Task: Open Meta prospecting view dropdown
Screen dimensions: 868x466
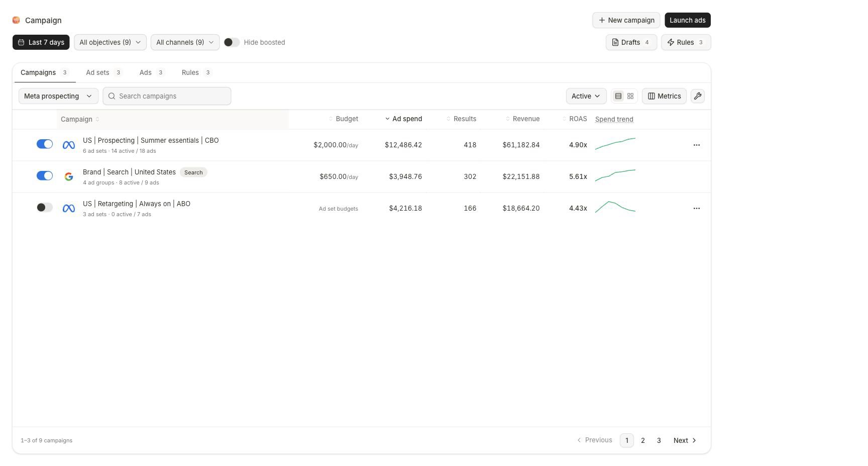Action: point(58,96)
